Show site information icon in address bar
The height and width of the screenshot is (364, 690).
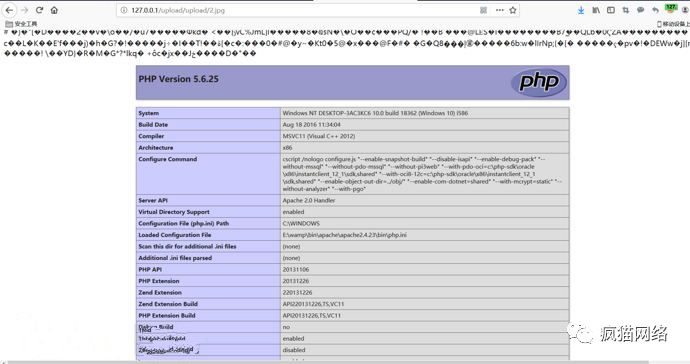[x=124, y=10]
